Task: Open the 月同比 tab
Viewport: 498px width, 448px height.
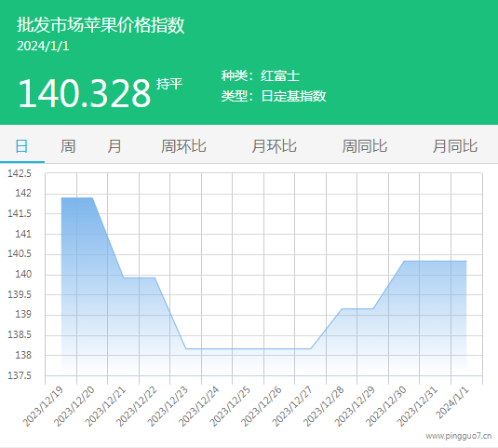Action: pyautogui.click(x=455, y=146)
